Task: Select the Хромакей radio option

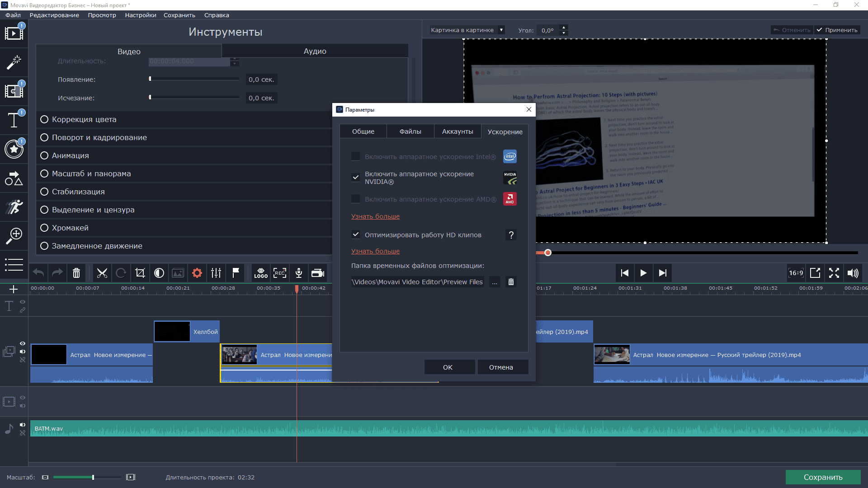Action: pyautogui.click(x=44, y=228)
